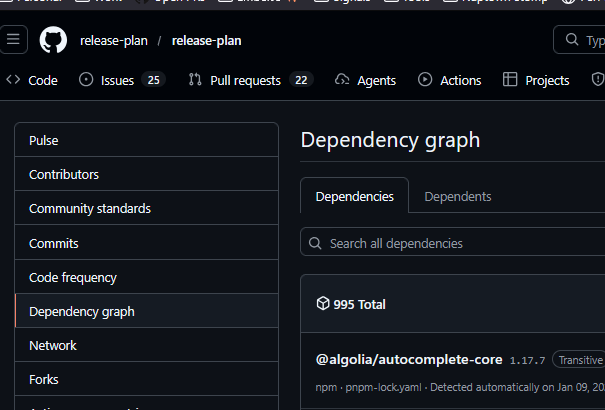
Task: Select Pulse in the insights sidebar
Action: 147,140
